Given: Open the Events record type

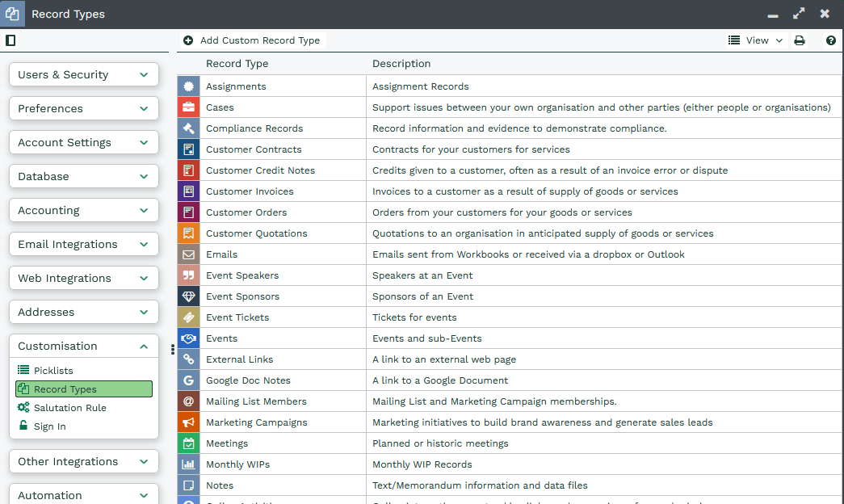Looking at the screenshot, I should tap(221, 338).
